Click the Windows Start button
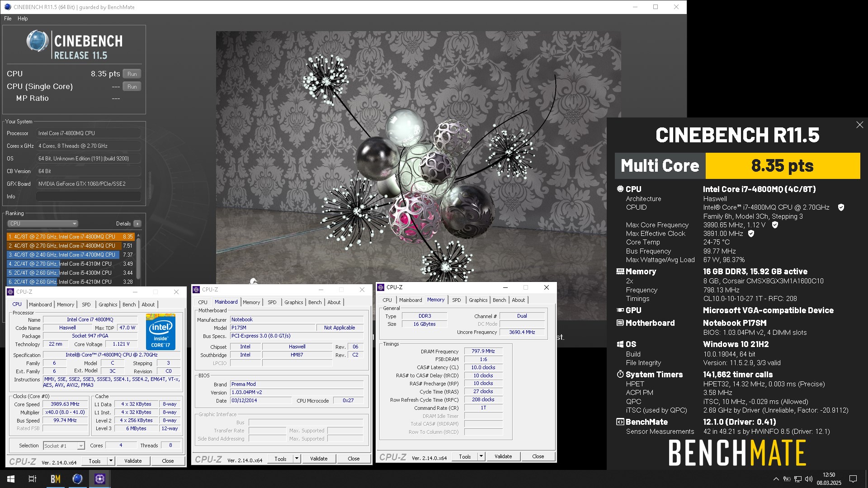Screen dimensions: 868x488 11,479
